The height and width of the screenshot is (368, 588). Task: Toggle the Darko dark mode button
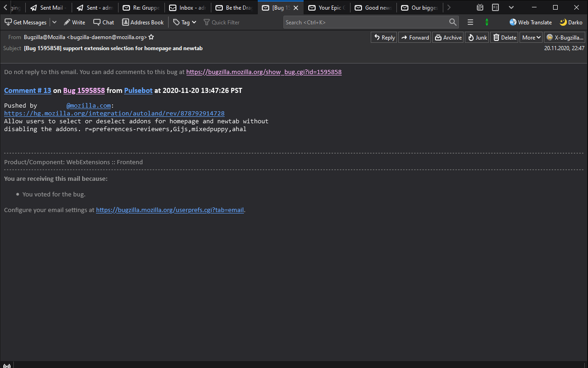point(571,22)
